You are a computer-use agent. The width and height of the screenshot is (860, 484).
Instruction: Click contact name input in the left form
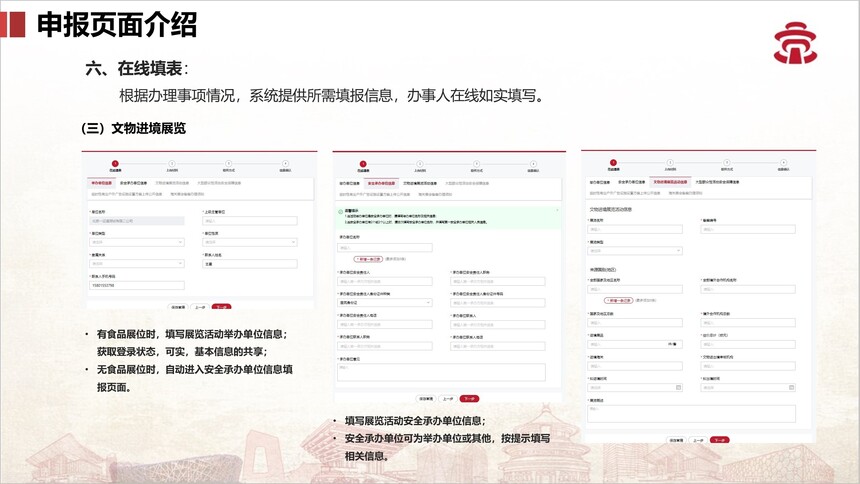pyautogui.click(x=250, y=263)
